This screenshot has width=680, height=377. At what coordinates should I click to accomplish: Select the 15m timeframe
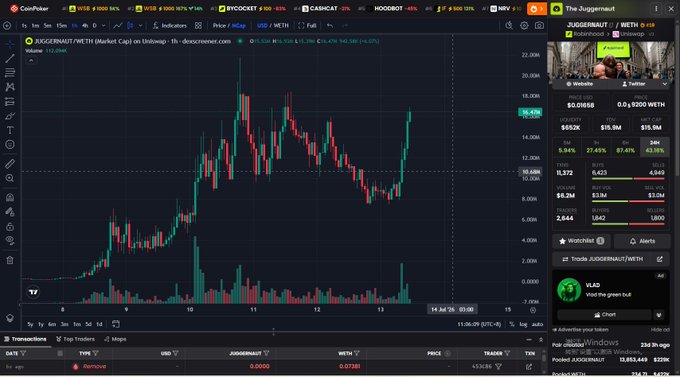click(61, 26)
